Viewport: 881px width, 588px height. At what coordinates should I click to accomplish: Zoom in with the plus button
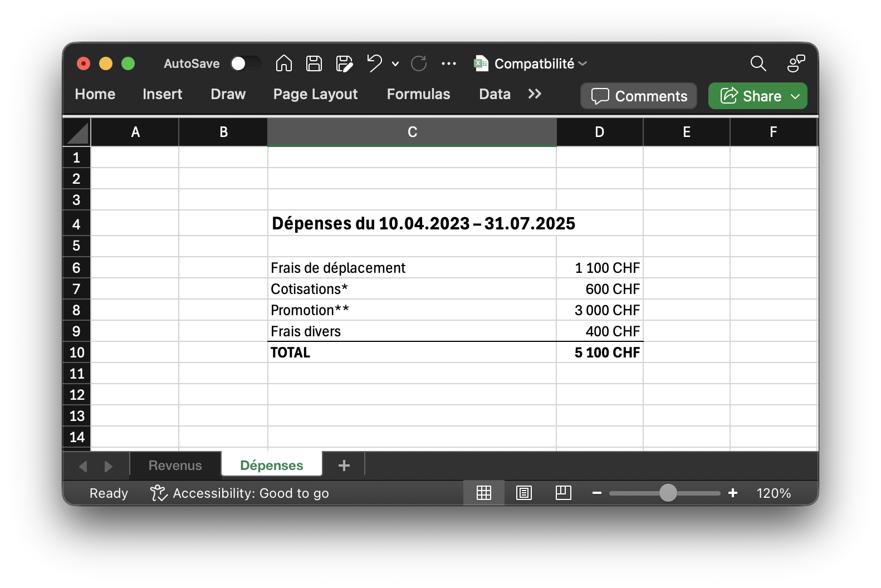pos(733,493)
